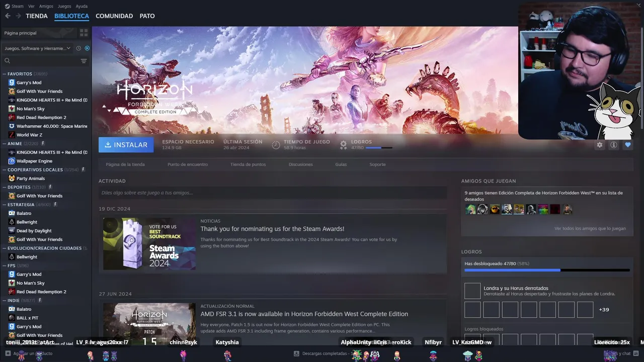Collapse the ESTRATEGIA collection
644x362 pixels.
(x=5, y=205)
